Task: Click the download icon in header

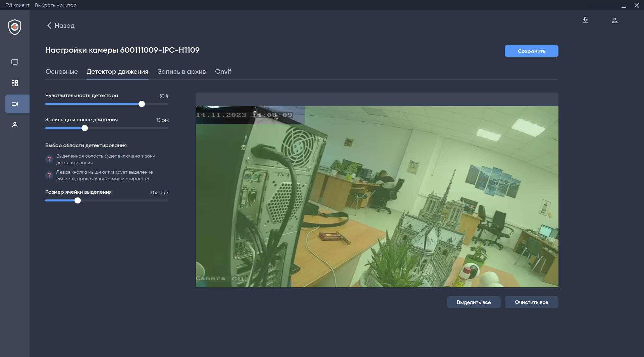Action: click(585, 20)
